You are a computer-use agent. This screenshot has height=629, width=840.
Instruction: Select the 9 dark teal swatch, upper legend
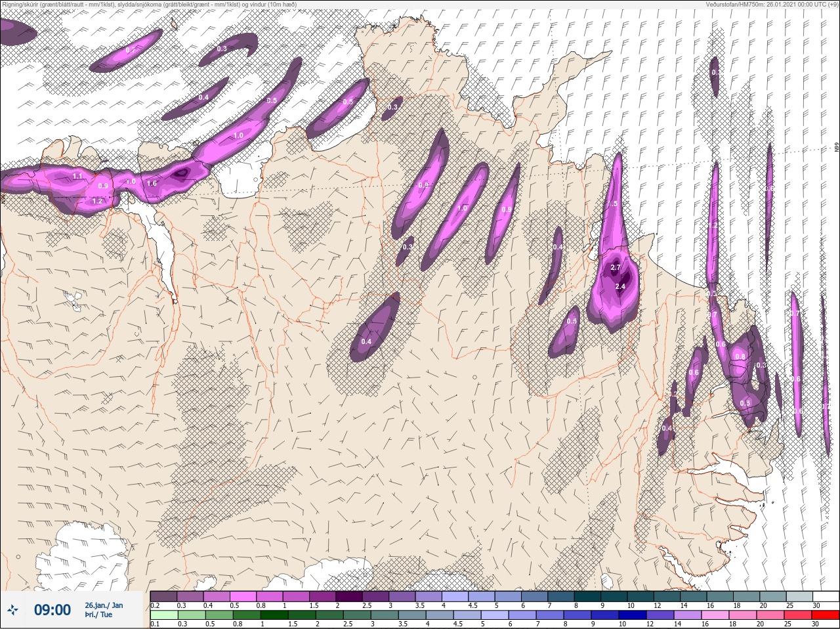point(615,596)
